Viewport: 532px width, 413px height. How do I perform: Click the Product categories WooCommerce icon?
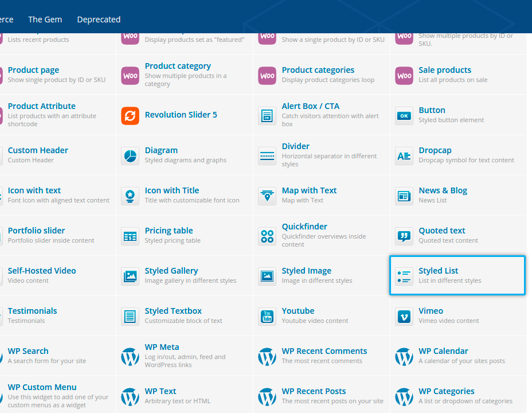(267, 75)
